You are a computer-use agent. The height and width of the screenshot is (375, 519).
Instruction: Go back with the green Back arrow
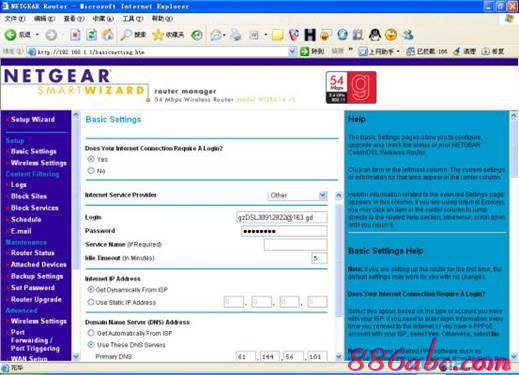point(10,35)
